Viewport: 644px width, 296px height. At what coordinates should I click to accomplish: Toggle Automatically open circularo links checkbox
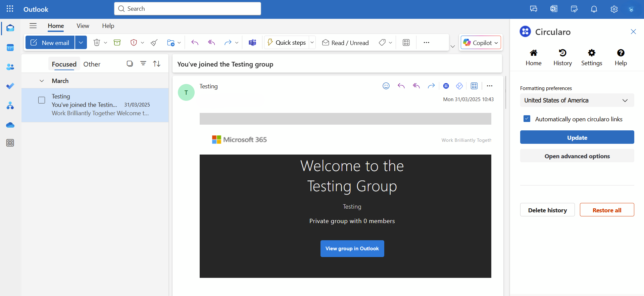[527, 119]
